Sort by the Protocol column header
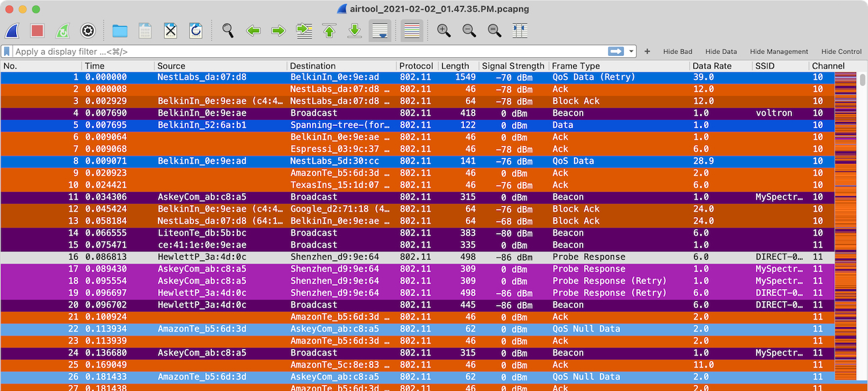Screen dimensions: 868x391 tap(417, 66)
